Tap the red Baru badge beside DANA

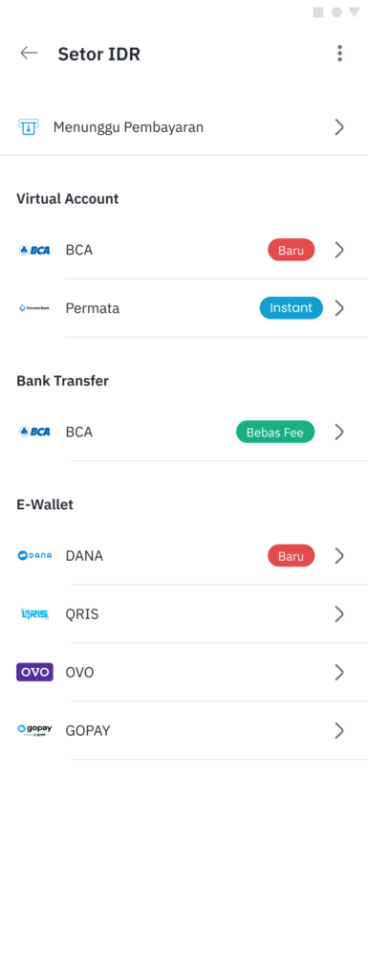coord(292,556)
